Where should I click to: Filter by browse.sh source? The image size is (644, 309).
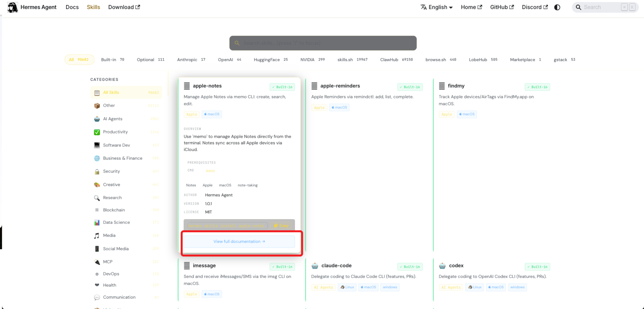pos(441,60)
